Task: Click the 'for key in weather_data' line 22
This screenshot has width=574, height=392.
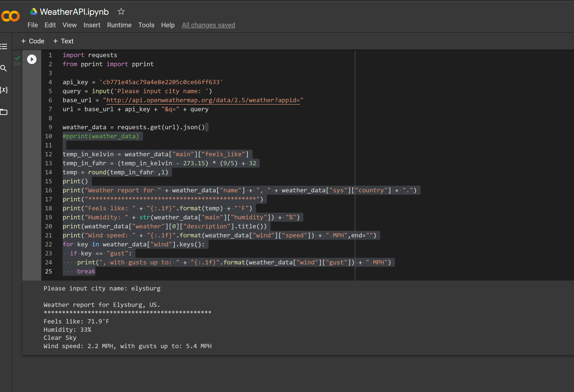Action: tap(134, 244)
